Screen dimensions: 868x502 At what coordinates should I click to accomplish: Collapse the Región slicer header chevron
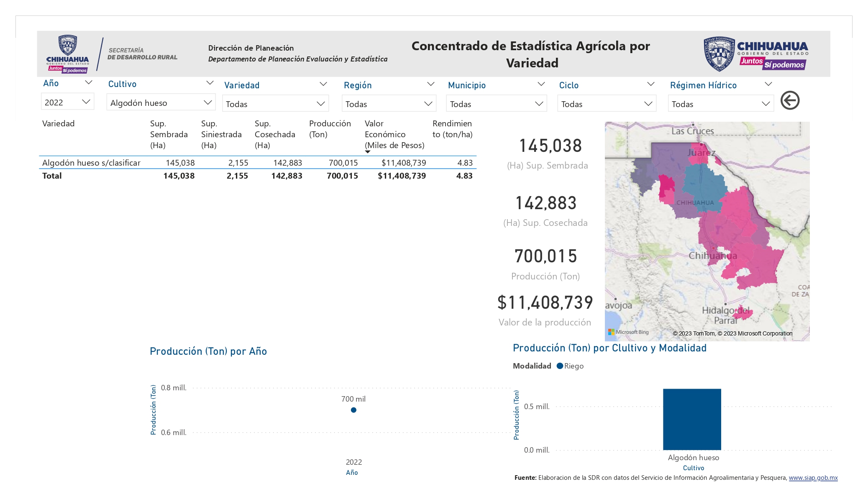[430, 84]
